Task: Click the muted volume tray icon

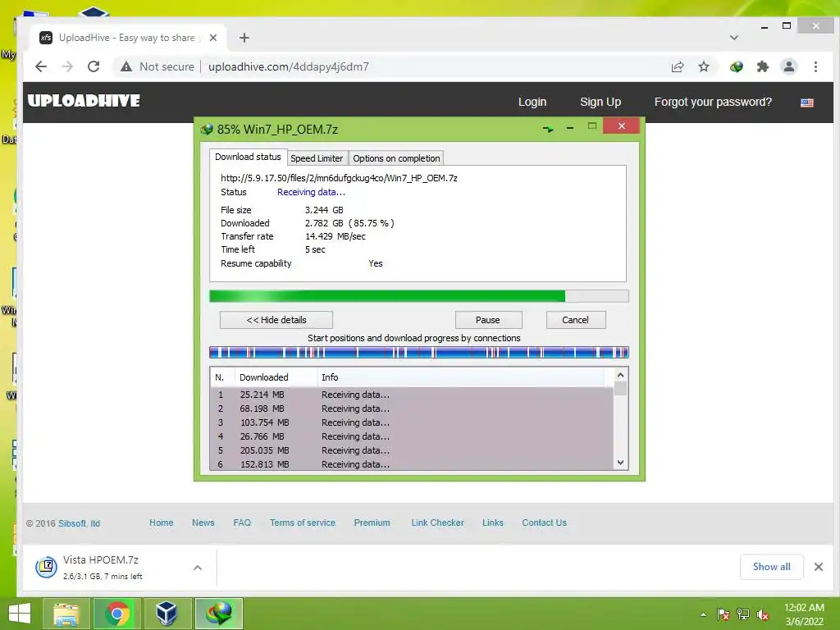Action: coord(763,614)
